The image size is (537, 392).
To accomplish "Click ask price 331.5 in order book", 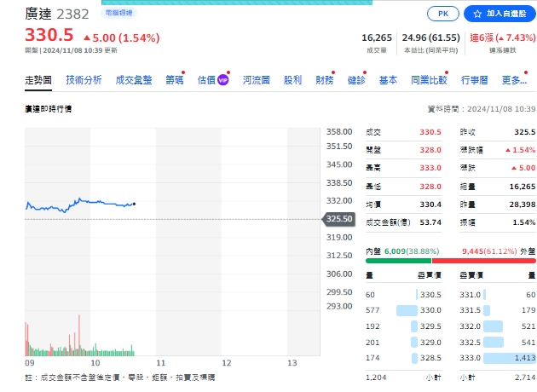I will click(x=471, y=310).
